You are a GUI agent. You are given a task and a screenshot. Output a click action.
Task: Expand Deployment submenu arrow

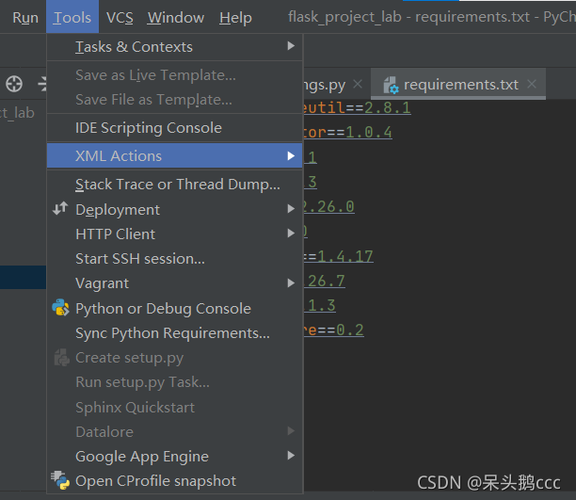pyautogui.click(x=291, y=209)
